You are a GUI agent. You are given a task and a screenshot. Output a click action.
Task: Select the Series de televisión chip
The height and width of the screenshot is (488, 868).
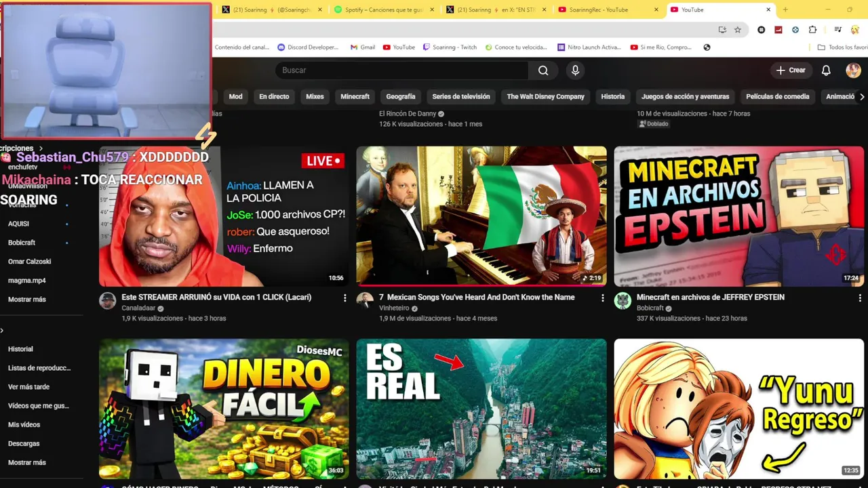461,97
